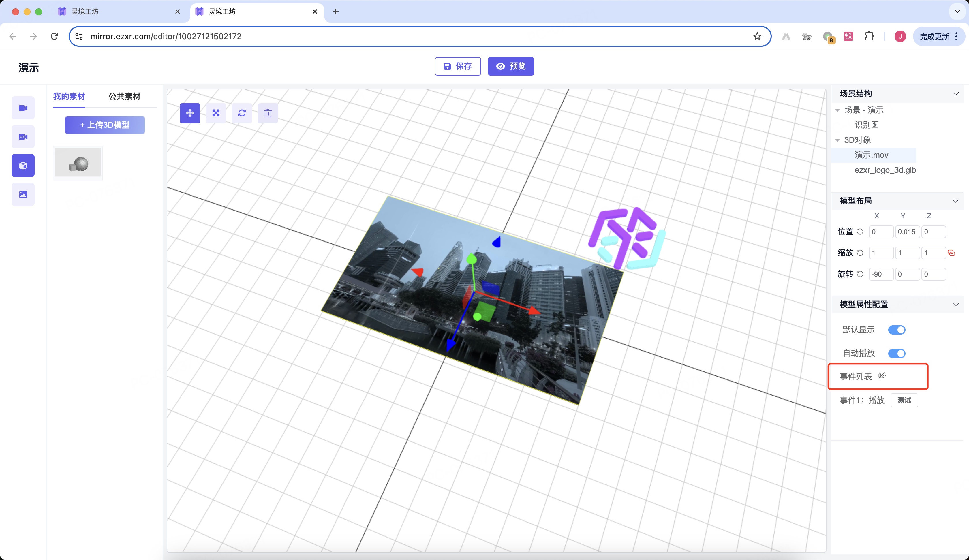The image size is (969, 560).
Task: Open the tab search dropdown arrow
Action: coord(957,12)
